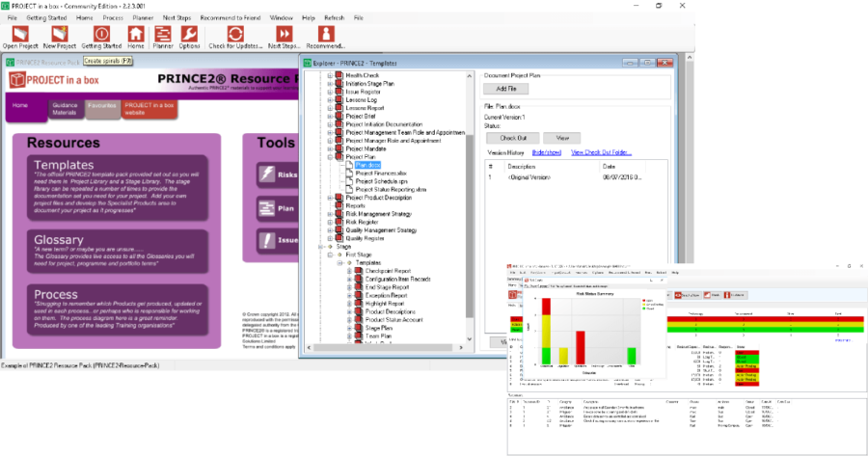Expand the Checkpoint Report tree node
Viewport: 868px width, 456px height.
click(x=349, y=271)
